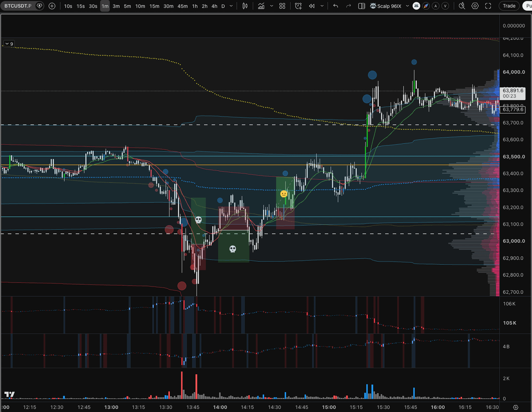Click the Trade button
Image resolution: width=532 pixels, height=412 pixels.
point(509,6)
